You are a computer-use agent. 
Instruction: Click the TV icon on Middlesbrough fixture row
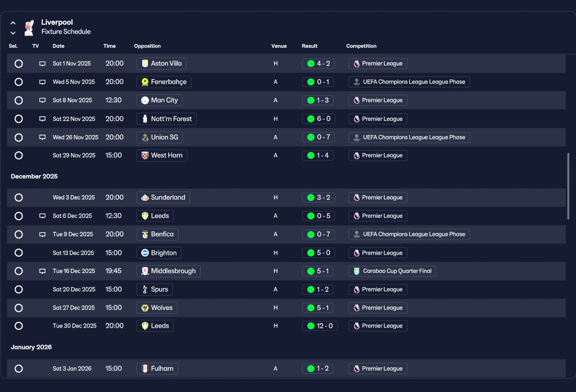(42, 271)
